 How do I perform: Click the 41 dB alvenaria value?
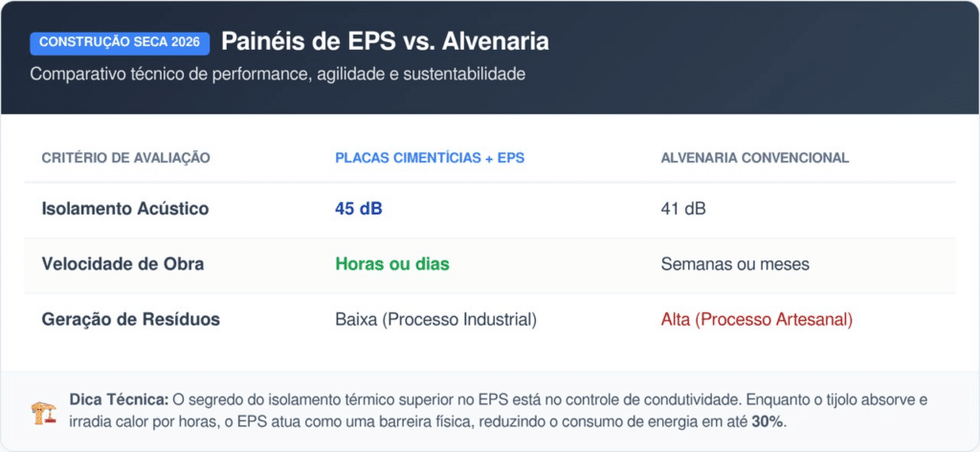point(683,209)
